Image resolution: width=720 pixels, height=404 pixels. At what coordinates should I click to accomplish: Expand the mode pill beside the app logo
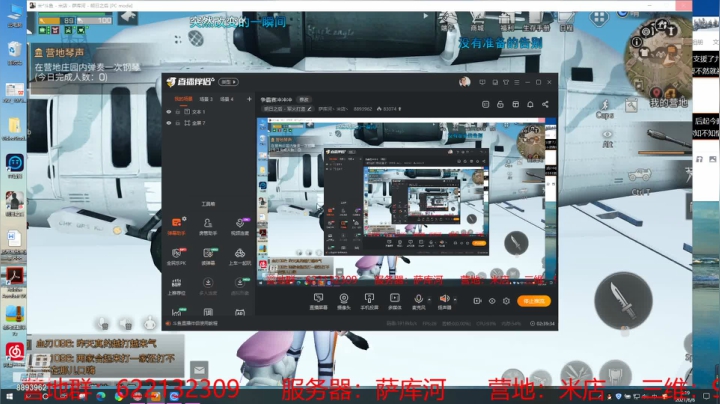228,82
